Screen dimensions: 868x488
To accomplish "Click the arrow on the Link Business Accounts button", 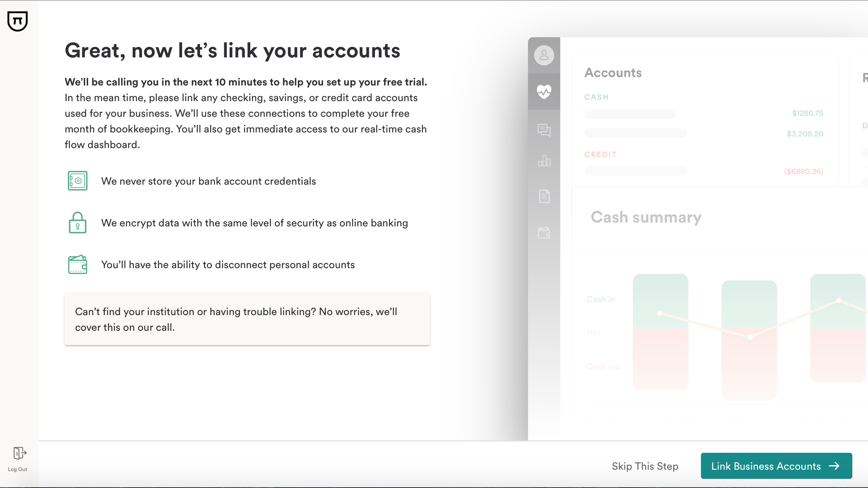I will click(834, 466).
